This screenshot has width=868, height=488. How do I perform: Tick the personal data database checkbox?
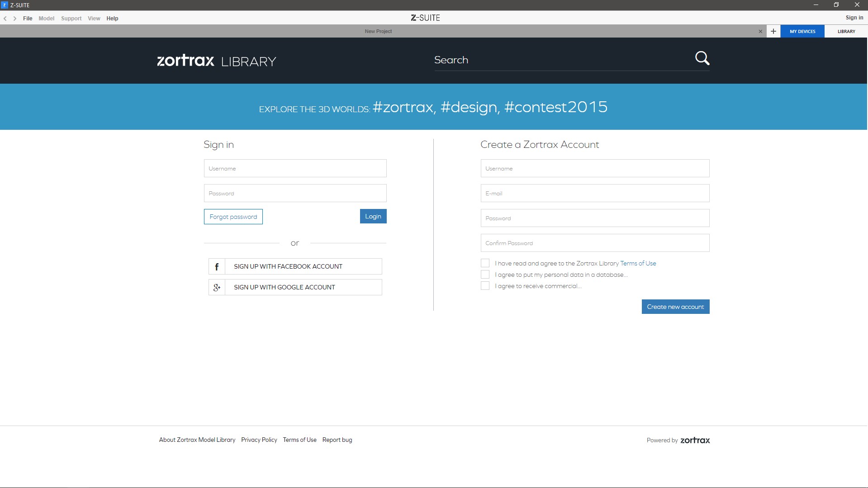point(485,275)
